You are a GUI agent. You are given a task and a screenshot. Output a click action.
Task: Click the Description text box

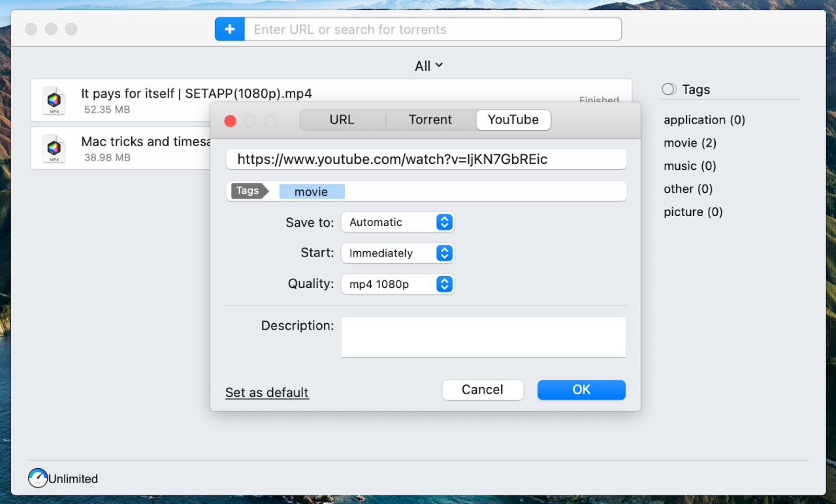point(483,337)
